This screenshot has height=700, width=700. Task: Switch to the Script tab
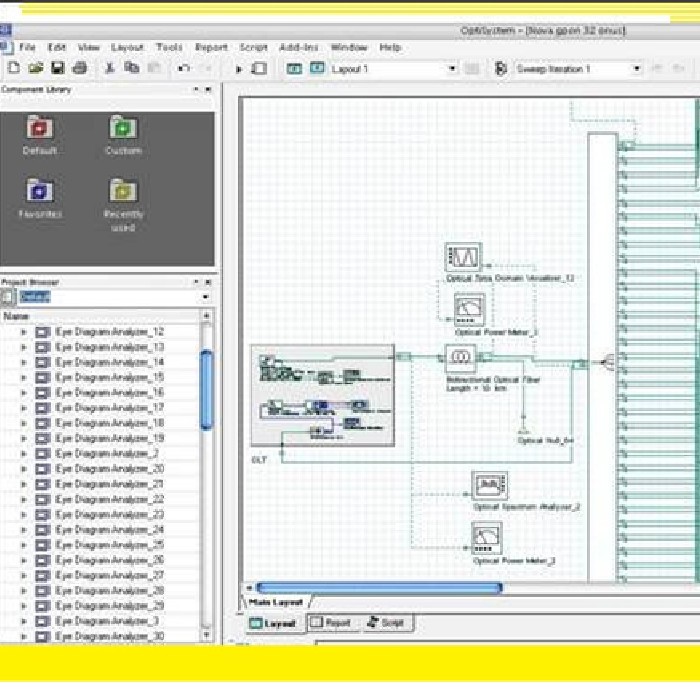tap(387, 623)
